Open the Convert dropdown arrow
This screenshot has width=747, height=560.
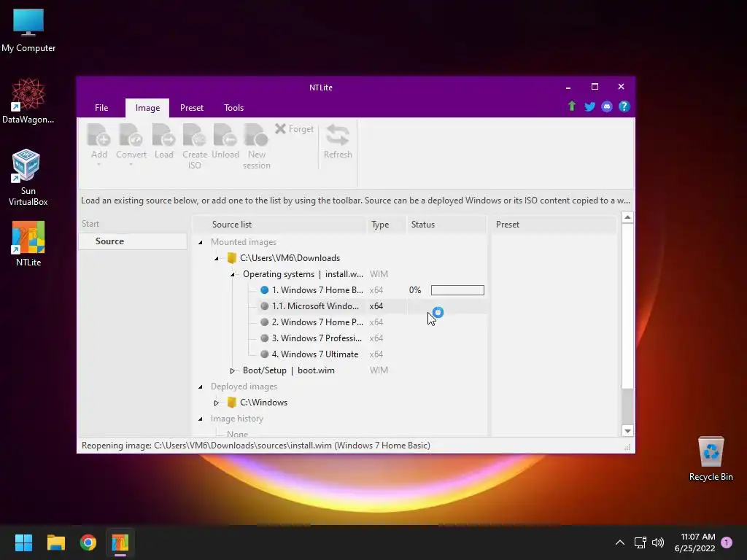tap(131, 165)
